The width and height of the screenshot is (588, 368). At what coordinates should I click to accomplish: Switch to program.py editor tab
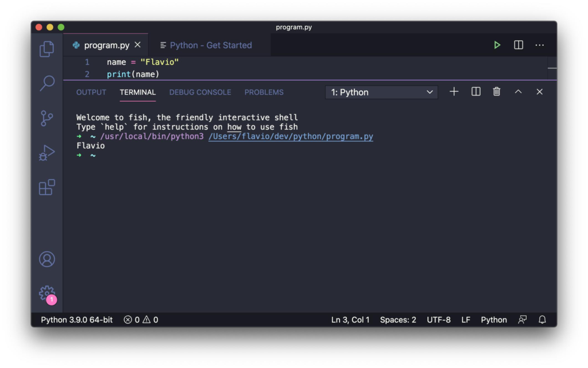coord(106,45)
